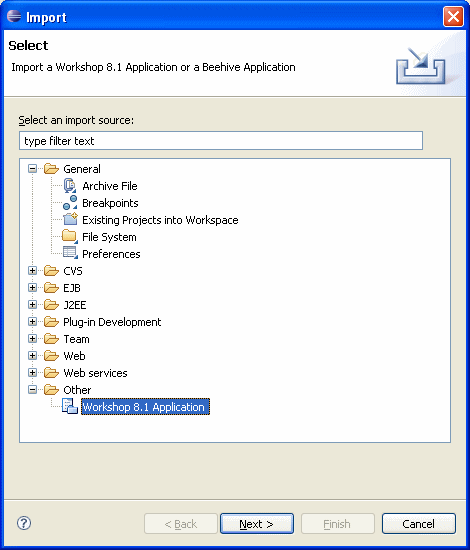Viewport: 470px width, 550px height.
Task: Select the Team label
Action: click(76, 339)
